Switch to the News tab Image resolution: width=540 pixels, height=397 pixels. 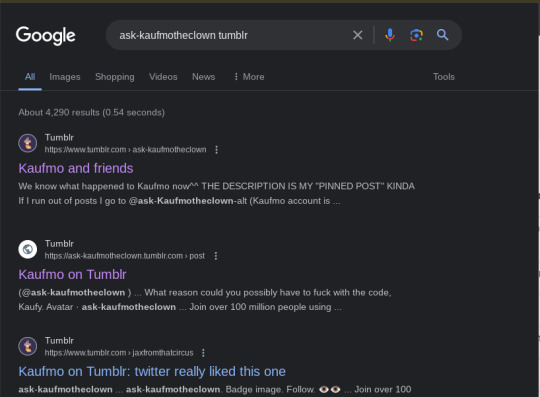[204, 77]
